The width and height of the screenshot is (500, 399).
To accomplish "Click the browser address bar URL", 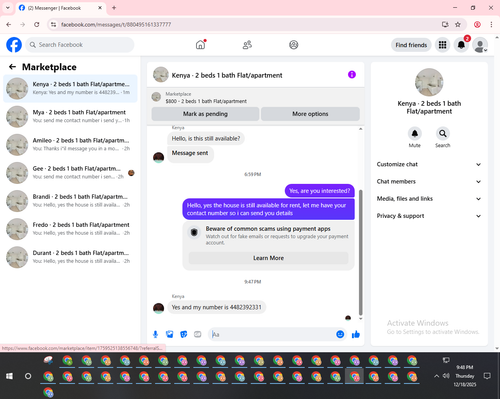I will [x=116, y=25].
